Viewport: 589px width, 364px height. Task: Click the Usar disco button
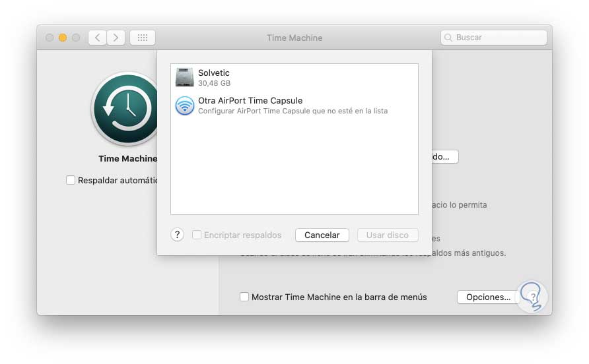click(x=388, y=235)
